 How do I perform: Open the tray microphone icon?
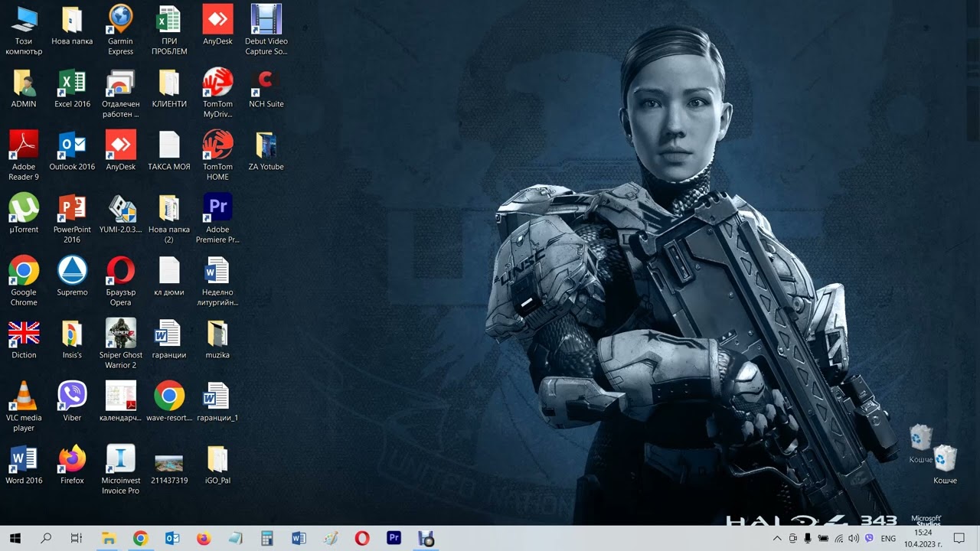pyautogui.click(x=808, y=538)
